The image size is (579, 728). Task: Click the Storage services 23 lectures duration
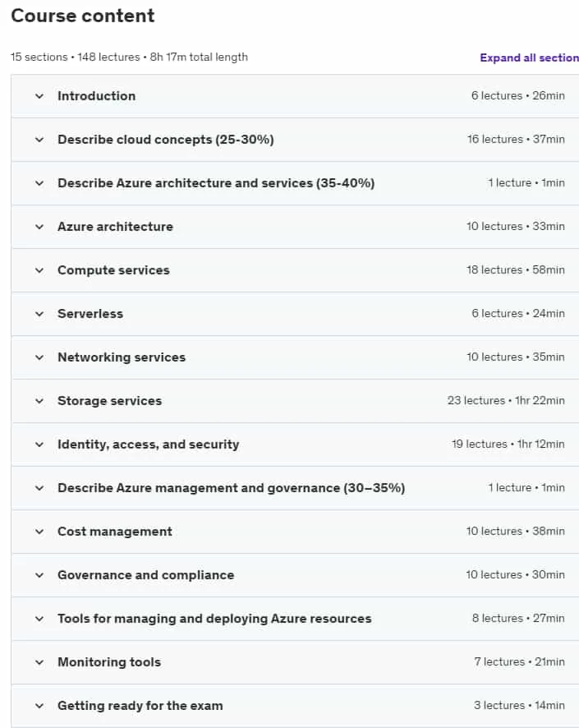(x=506, y=400)
